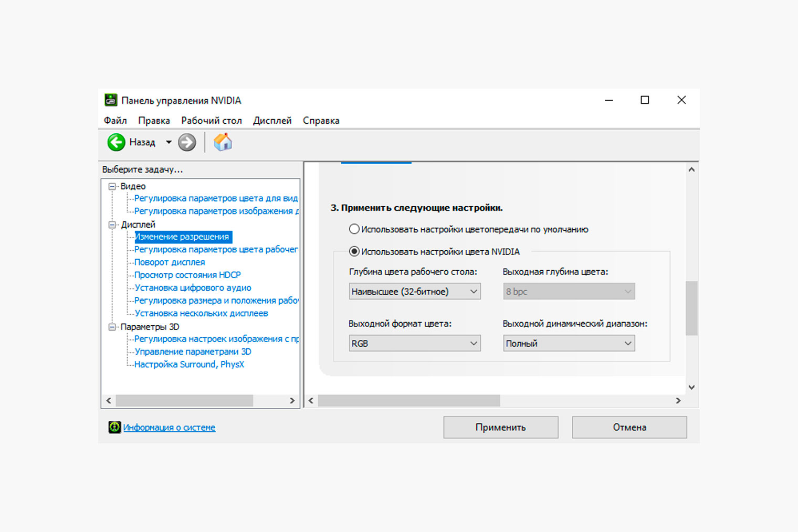Collapse the Видео tree node
Screen dimensions: 798x532
click(x=112, y=186)
